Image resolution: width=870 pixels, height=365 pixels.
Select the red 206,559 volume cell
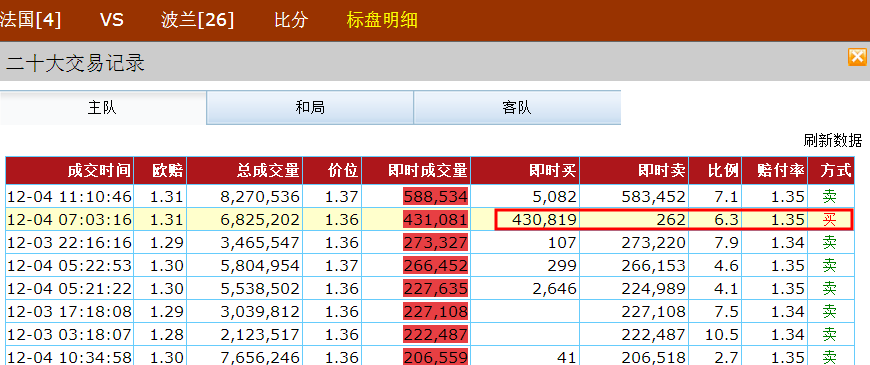click(436, 357)
